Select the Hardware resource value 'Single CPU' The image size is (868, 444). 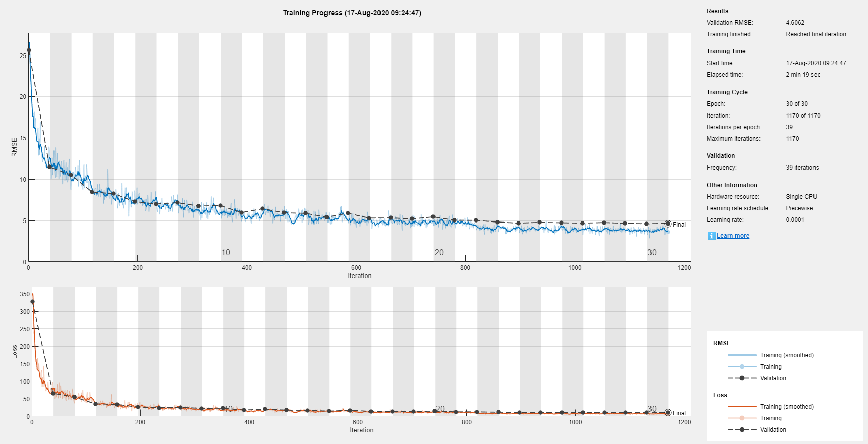[801, 197]
